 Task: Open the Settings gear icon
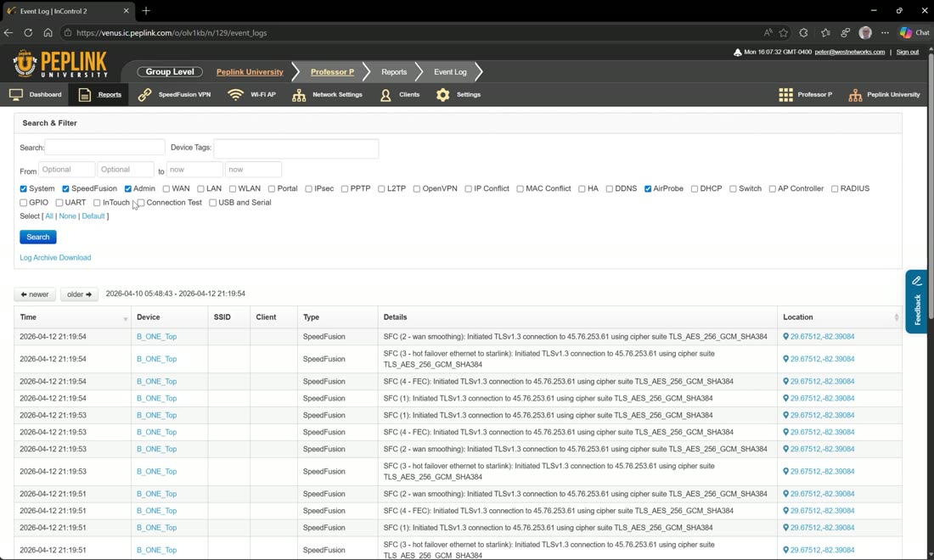(x=442, y=95)
